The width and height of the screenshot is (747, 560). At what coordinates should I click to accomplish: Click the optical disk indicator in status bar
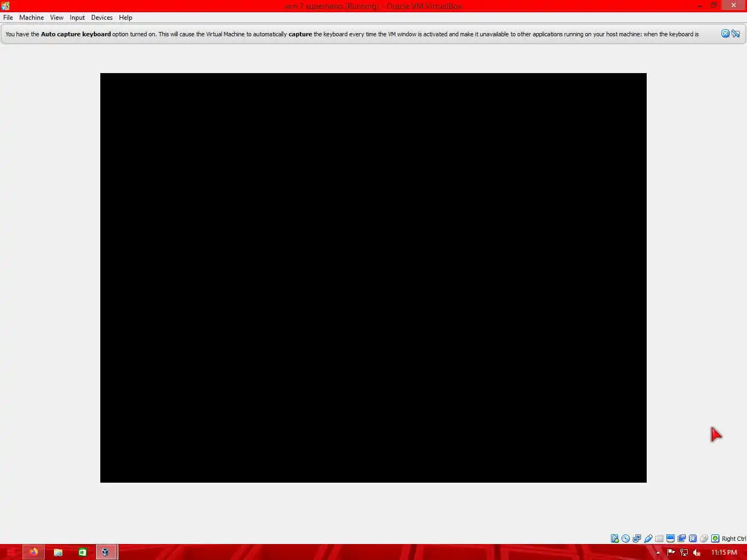click(626, 539)
